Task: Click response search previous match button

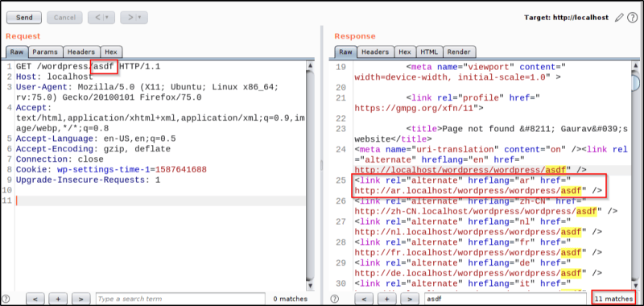Action: (363, 299)
